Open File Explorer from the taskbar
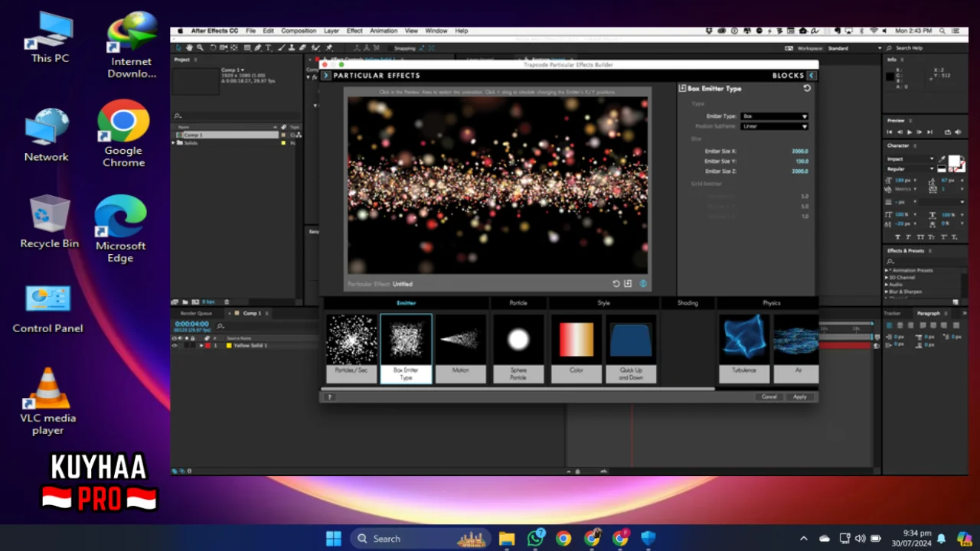Screen dimensions: 980x551 (x=507, y=538)
